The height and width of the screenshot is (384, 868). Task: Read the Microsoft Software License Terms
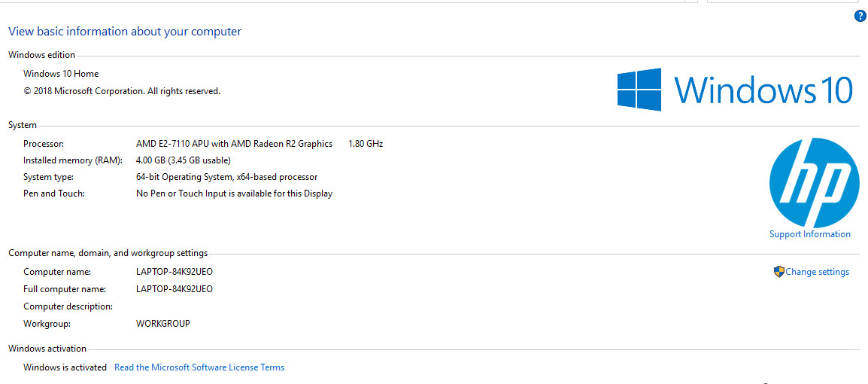[x=199, y=367]
